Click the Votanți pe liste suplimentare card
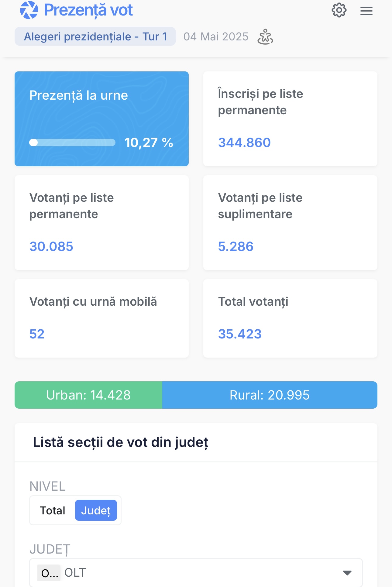Screen dimensions: 392x587 tap(290, 223)
